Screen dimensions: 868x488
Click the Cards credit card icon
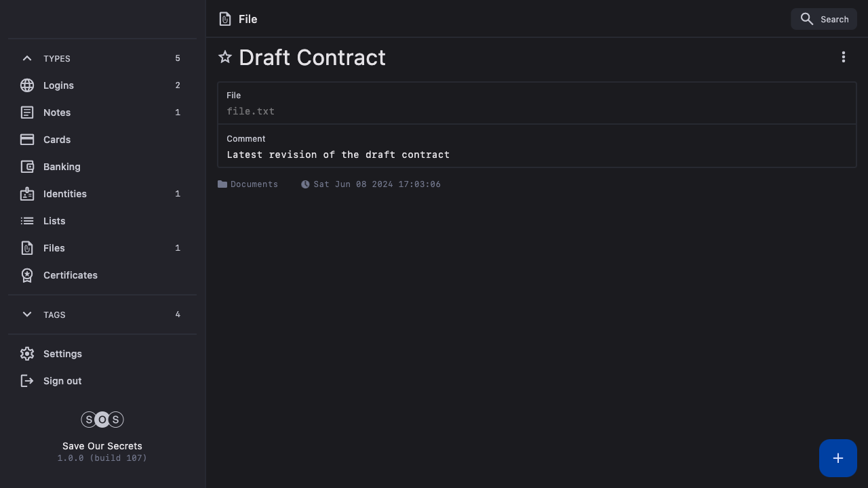tap(27, 140)
